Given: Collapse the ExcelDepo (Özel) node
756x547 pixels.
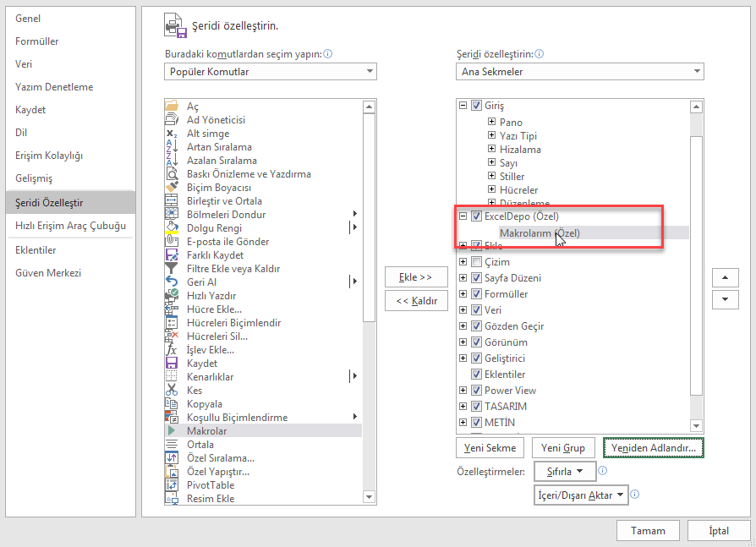Looking at the screenshot, I should [x=463, y=216].
